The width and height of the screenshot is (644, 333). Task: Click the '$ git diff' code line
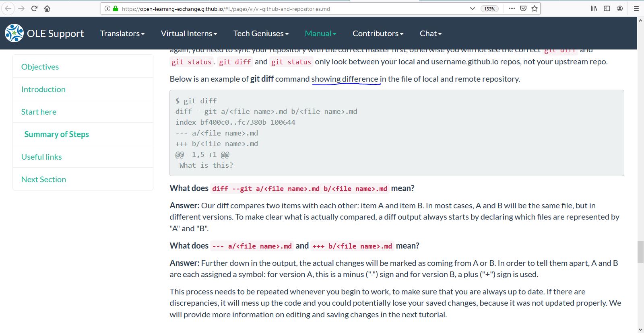click(196, 101)
